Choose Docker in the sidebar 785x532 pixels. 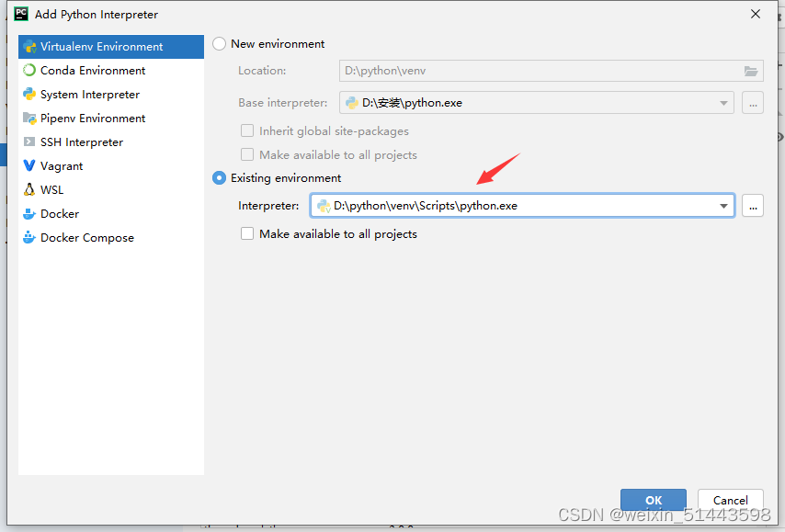pos(111,214)
